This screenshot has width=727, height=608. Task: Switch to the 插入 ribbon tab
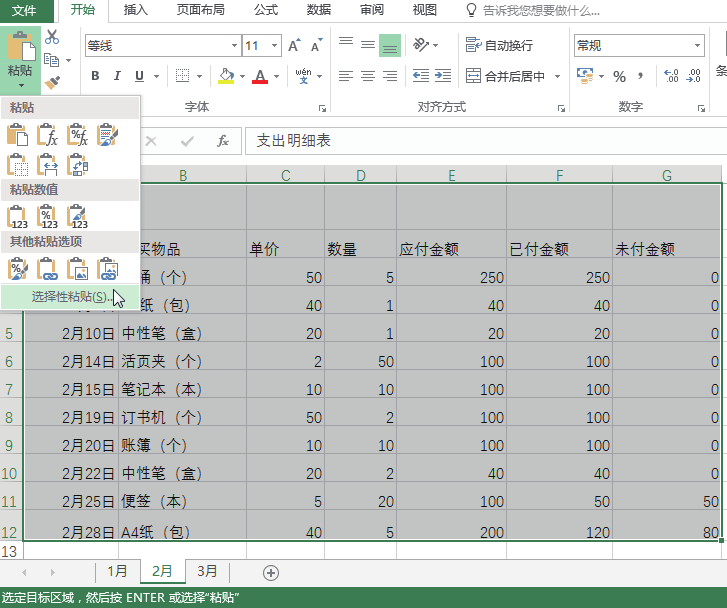135,10
